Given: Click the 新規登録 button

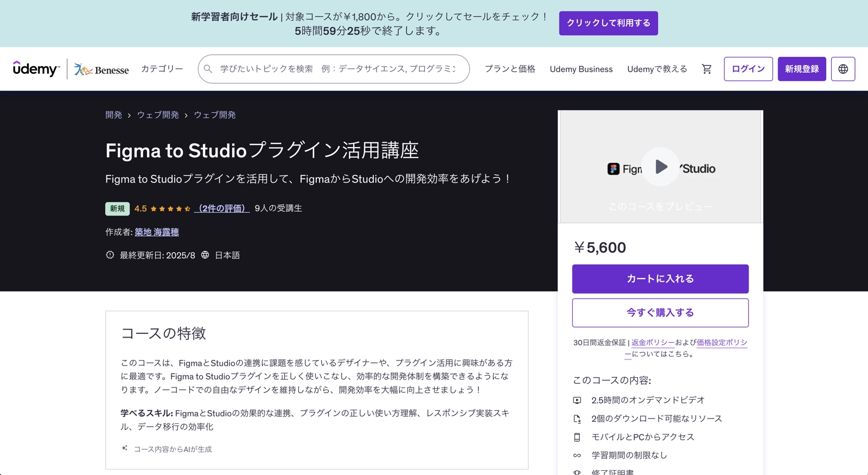Looking at the screenshot, I should point(801,69).
